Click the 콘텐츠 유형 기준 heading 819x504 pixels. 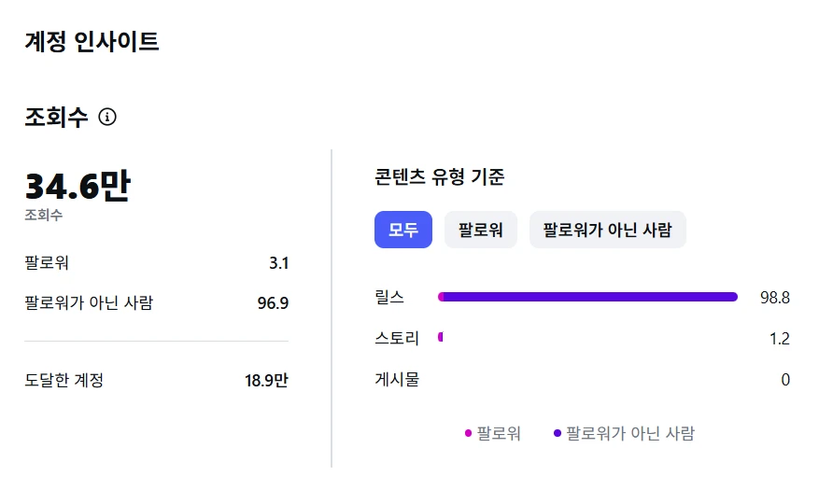[x=439, y=177]
